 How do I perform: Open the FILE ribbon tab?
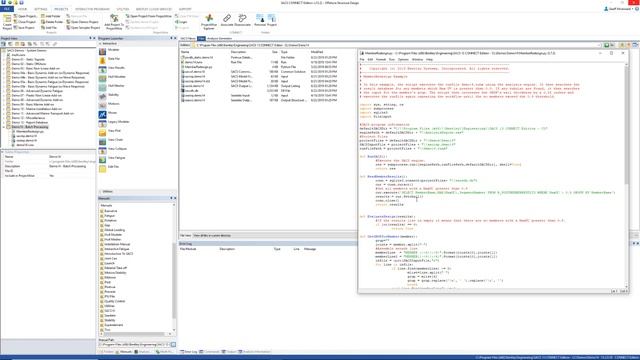point(7,9)
